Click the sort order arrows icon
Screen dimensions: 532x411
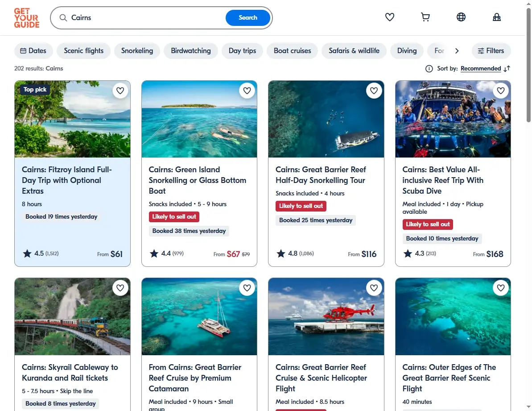click(x=507, y=69)
